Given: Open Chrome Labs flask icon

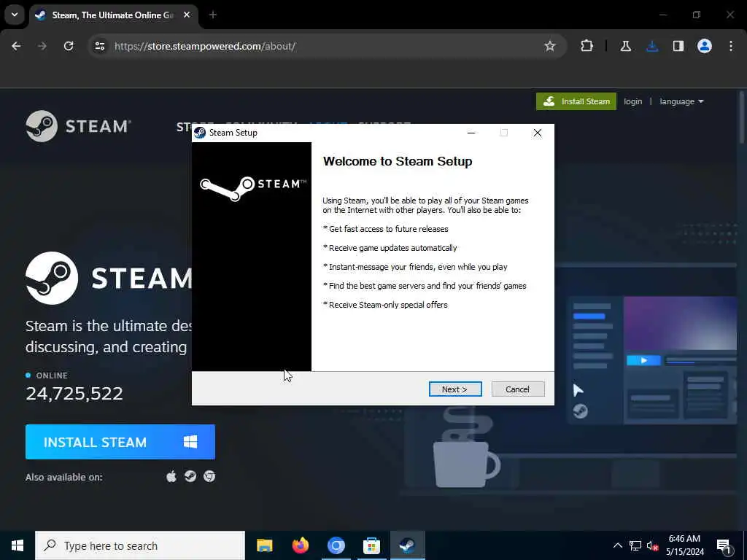Looking at the screenshot, I should tap(625, 46).
